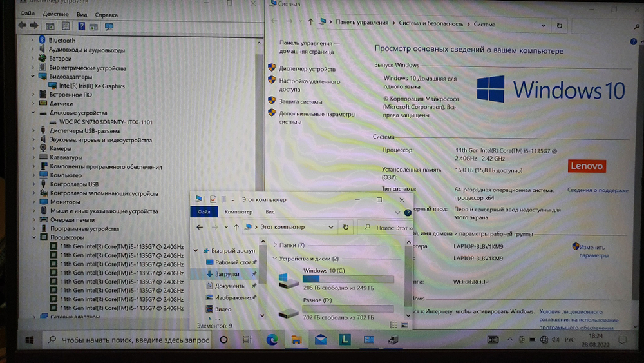Open Дополнительные параметры системы link
Image resolution: width=644 pixels, height=363 pixels.
click(317, 118)
